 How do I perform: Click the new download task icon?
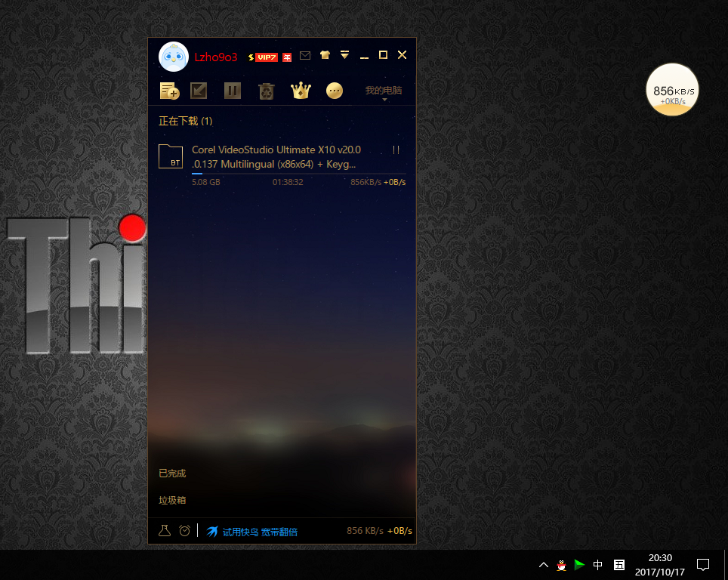click(169, 91)
